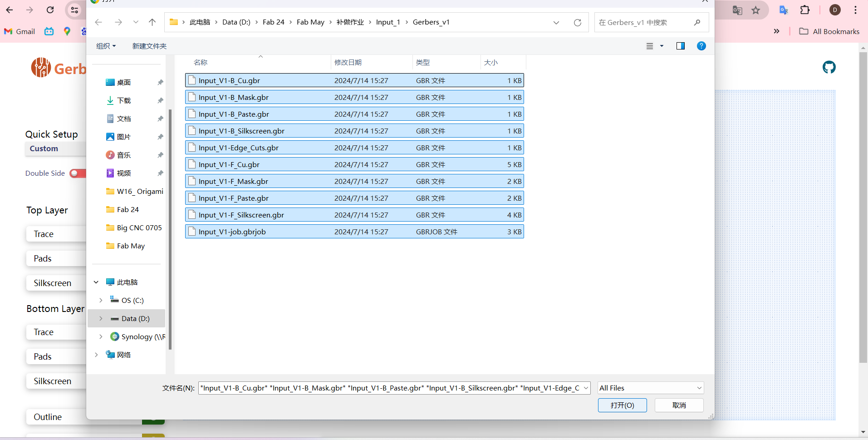
Task: Select Input_V1-B_Silkscreen.gbr file
Action: 354,131
